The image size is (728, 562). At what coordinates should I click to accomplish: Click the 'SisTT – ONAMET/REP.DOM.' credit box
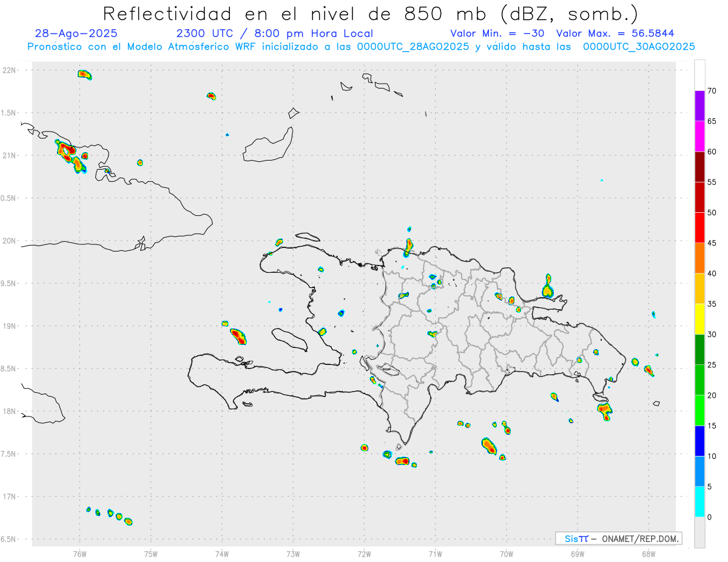[x=619, y=538]
